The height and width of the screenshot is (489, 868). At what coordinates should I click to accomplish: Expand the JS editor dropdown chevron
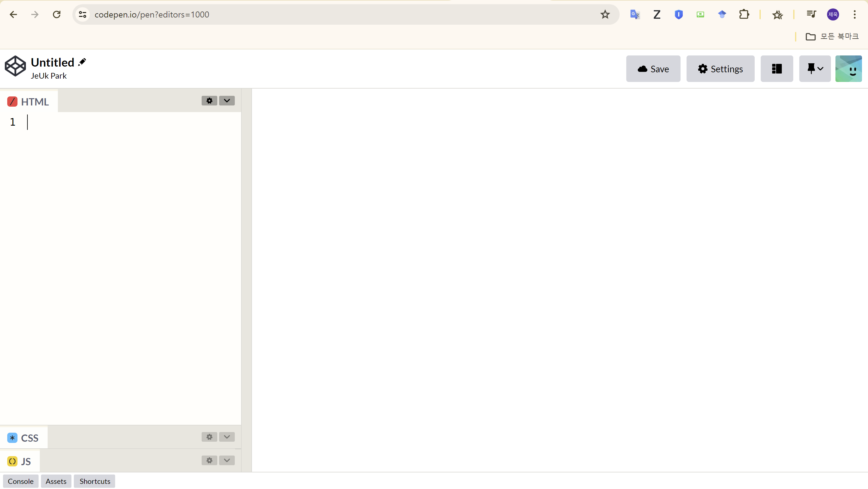(227, 460)
